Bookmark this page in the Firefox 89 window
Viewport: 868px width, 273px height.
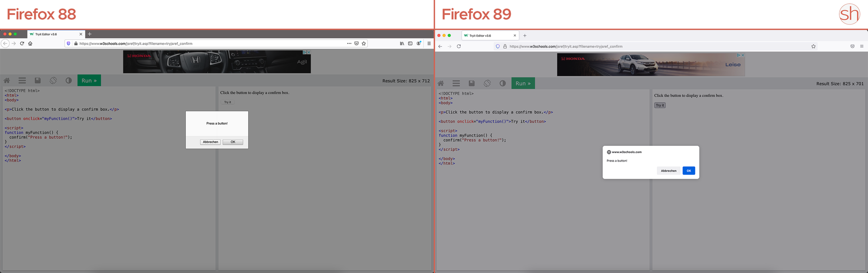[x=813, y=46]
